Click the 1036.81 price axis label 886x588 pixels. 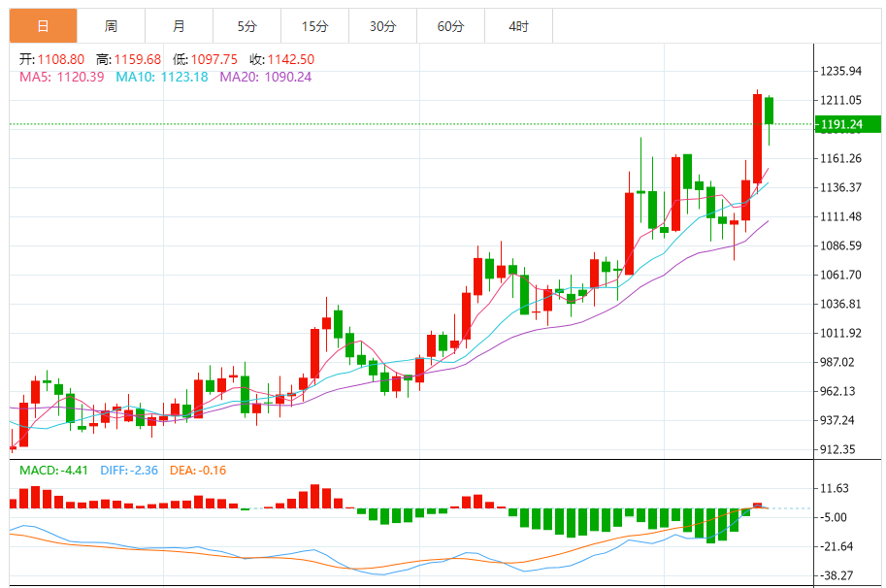coord(840,304)
